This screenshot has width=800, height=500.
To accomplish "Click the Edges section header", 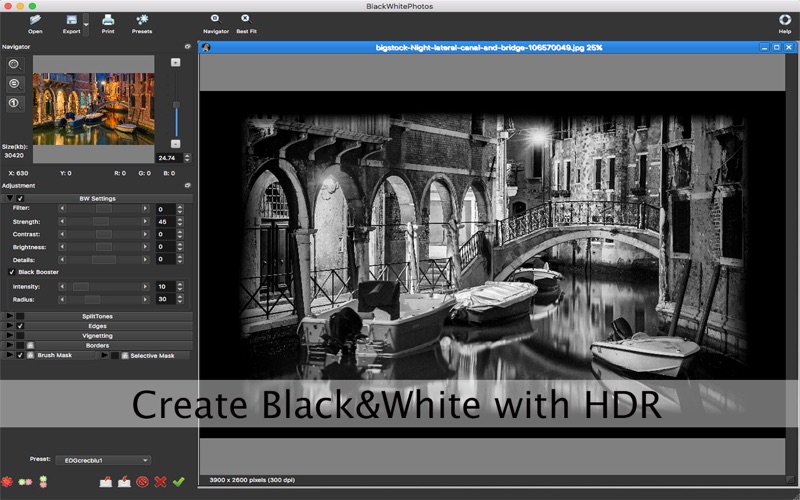I will 97,326.
